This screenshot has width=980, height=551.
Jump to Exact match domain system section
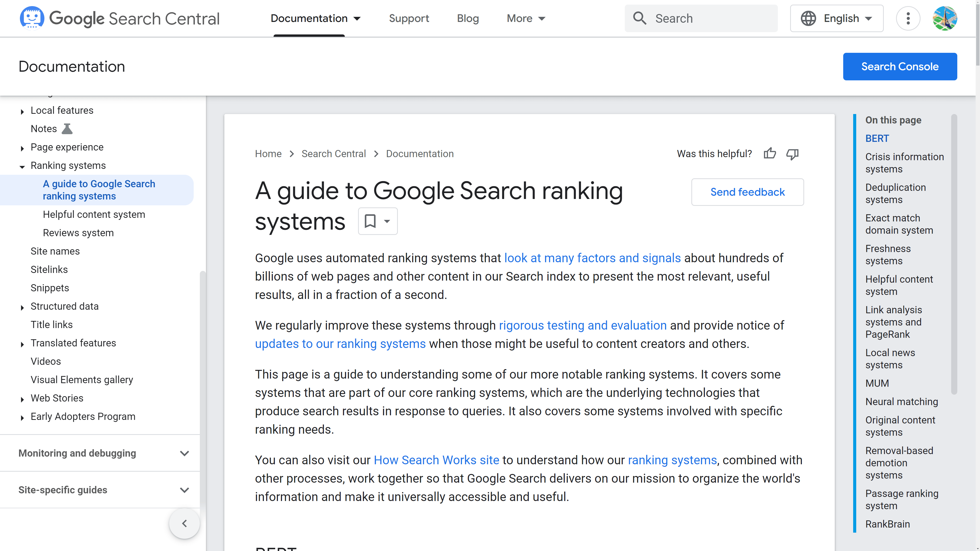tap(899, 224)
